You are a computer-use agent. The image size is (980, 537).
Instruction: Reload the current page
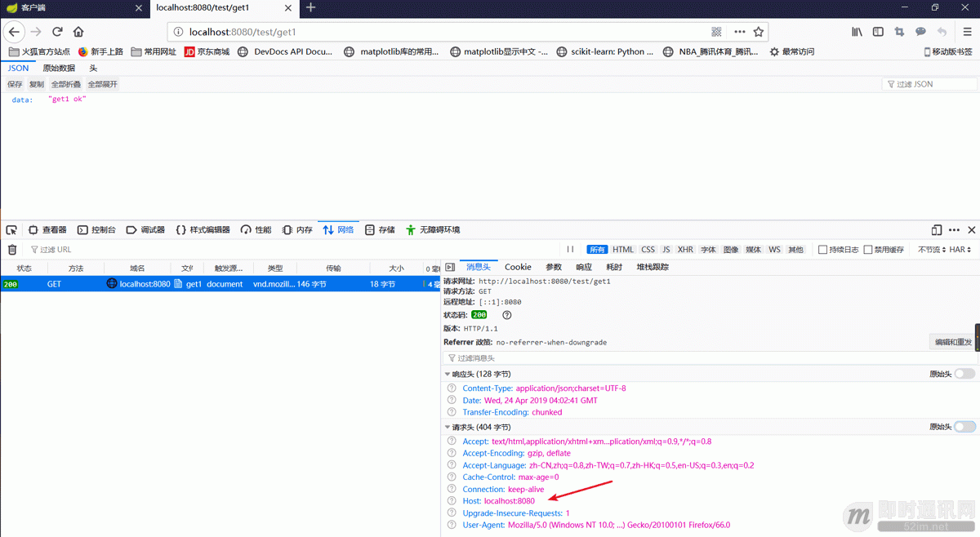(56, 31)
